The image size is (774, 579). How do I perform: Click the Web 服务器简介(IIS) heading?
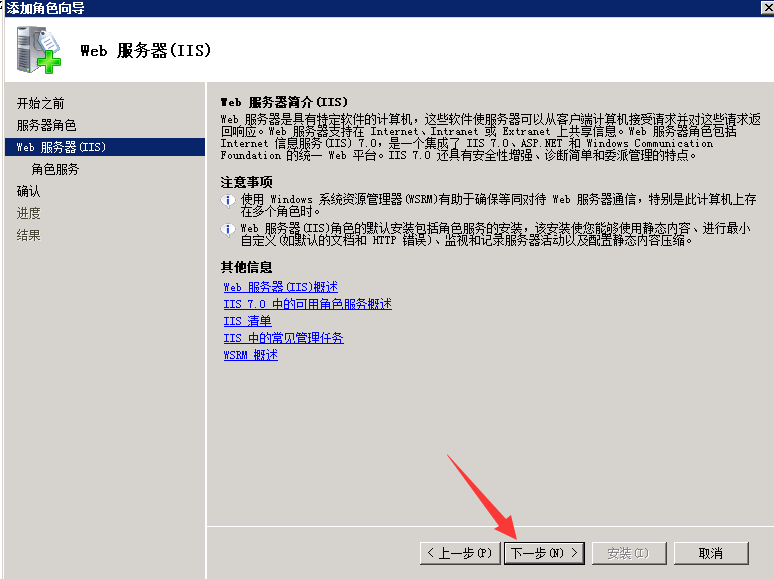pos(284,102)
